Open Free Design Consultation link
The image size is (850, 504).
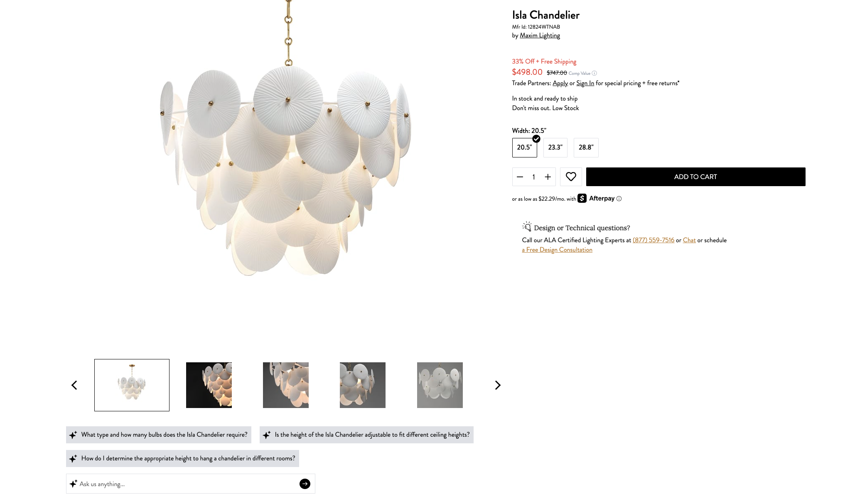coord(557,250)
